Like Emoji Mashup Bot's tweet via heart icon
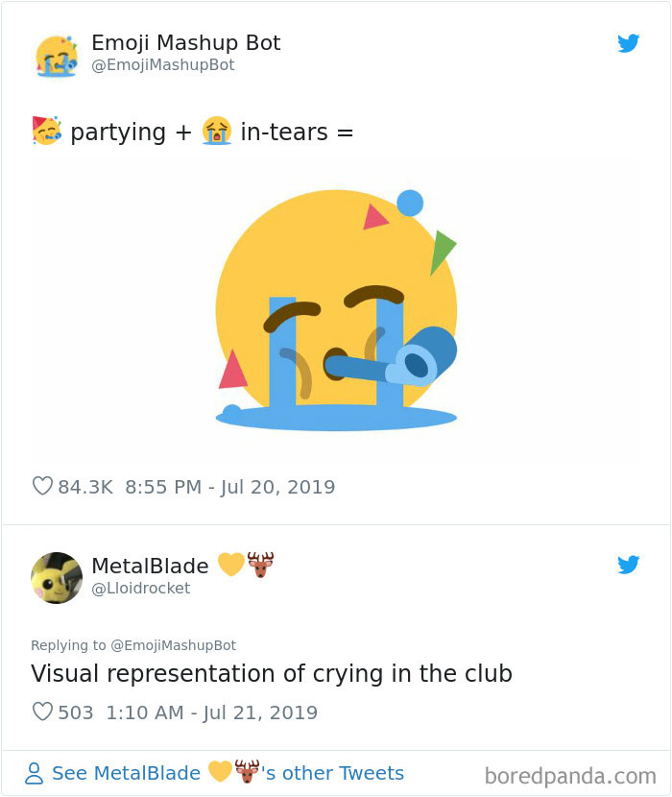Viewport: 672px width, 797px height. point(41,487)
